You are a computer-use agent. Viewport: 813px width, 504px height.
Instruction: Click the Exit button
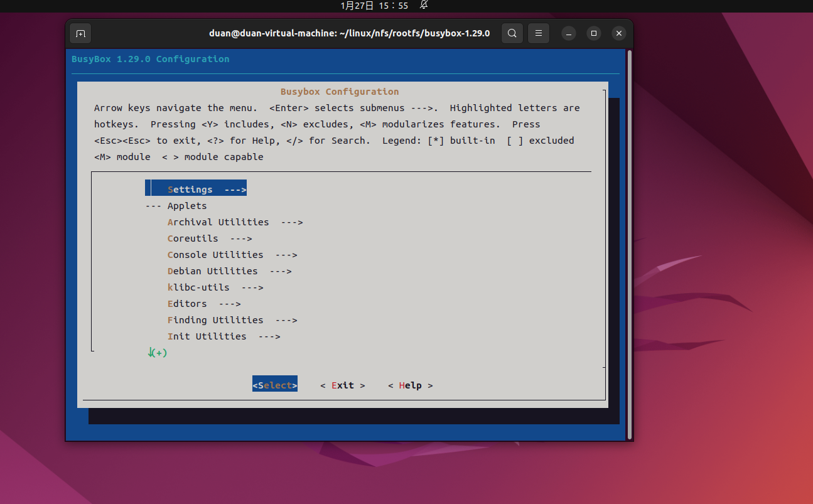click(x=342, y=385)
